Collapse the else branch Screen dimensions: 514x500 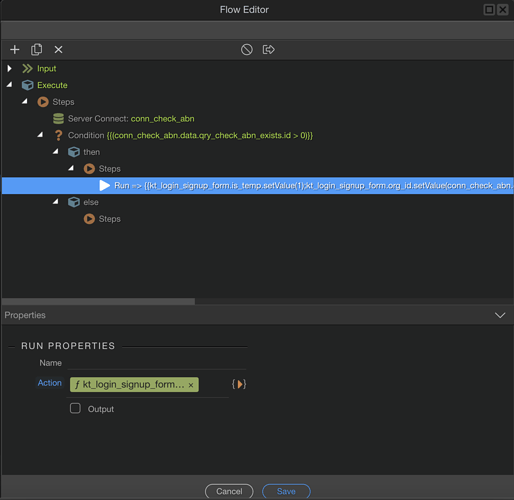tap(56, 201)
